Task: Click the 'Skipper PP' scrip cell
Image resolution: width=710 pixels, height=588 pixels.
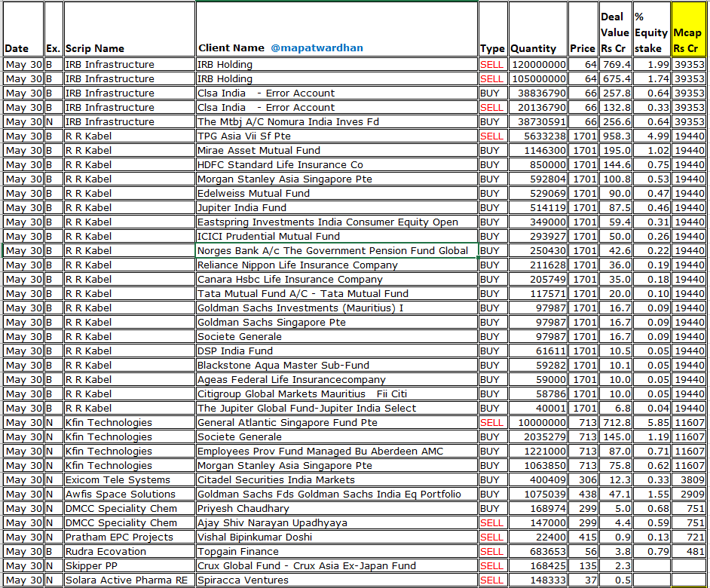Action: pos(130,566)
